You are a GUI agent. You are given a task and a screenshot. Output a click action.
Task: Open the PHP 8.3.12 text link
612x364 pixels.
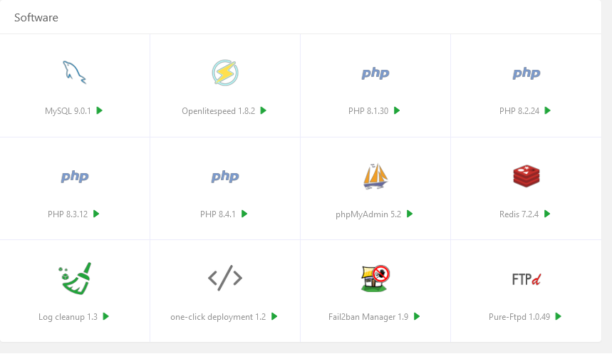point(68,214)
